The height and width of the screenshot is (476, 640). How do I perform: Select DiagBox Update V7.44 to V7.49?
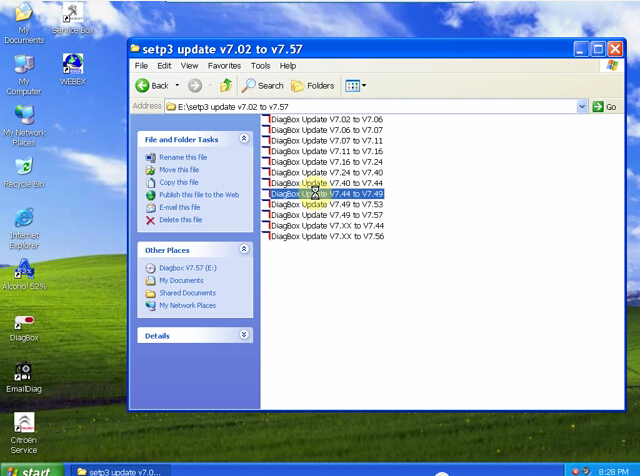[322, 194]
